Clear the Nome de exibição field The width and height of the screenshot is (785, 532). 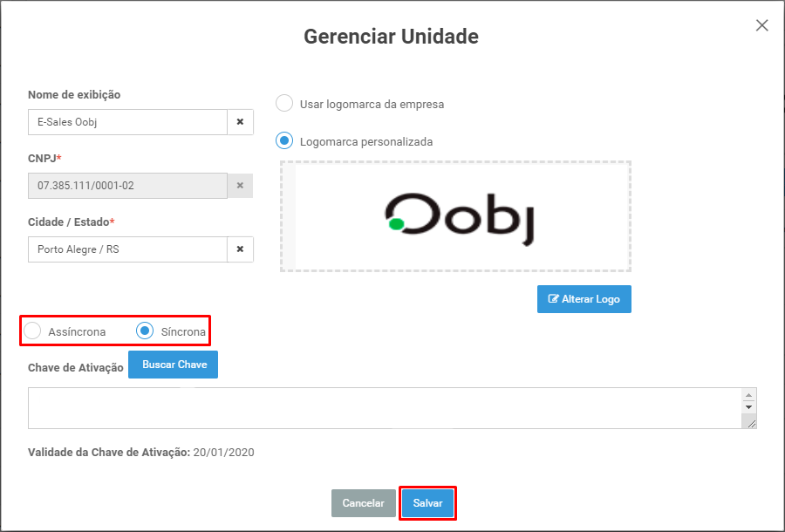[241, 122]
